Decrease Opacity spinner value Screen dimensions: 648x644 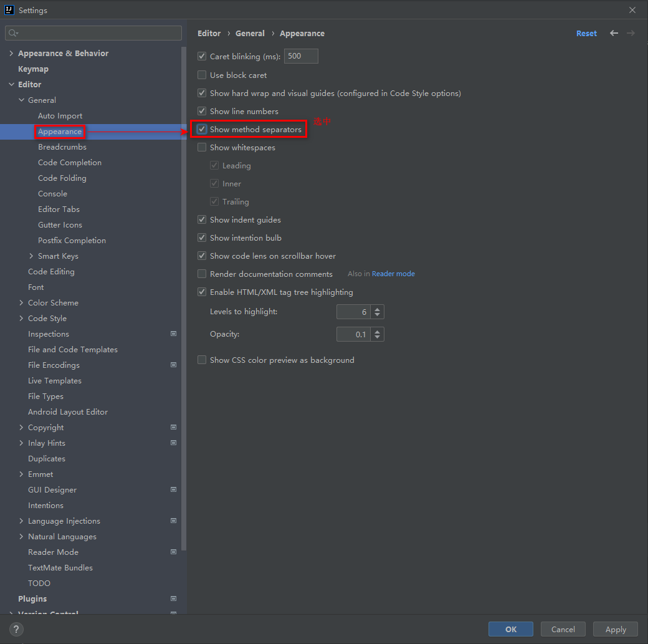coord(378,337)
